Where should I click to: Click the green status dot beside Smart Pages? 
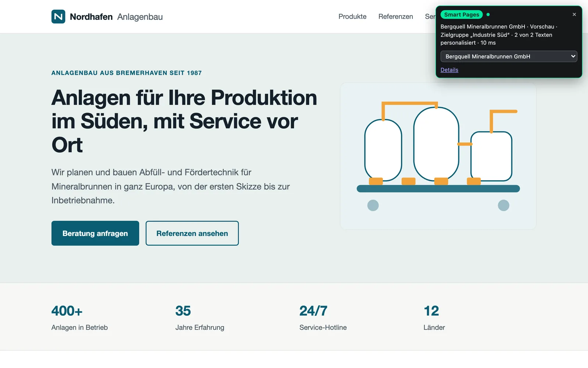pyautogui.click(x=488, y=15)
